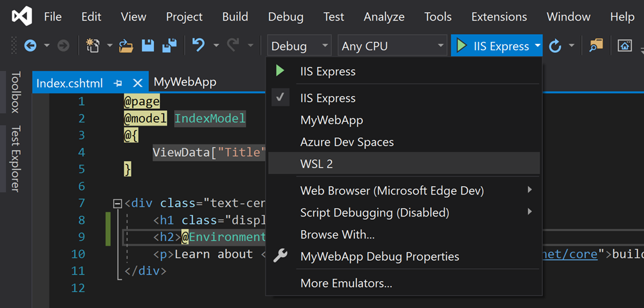
Task: Open the Help menu
Action: [x=622, y=17]
